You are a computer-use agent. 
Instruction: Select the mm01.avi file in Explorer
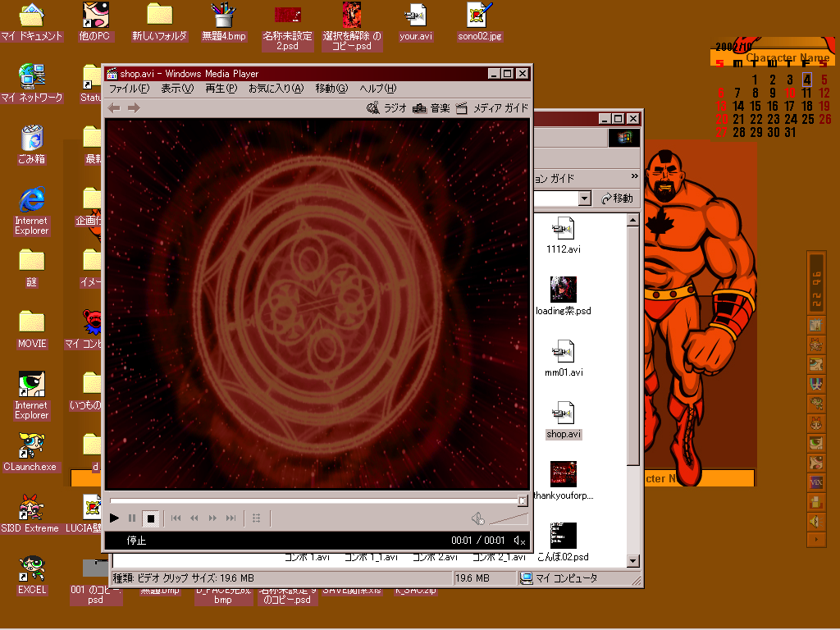tap(563, 358)
